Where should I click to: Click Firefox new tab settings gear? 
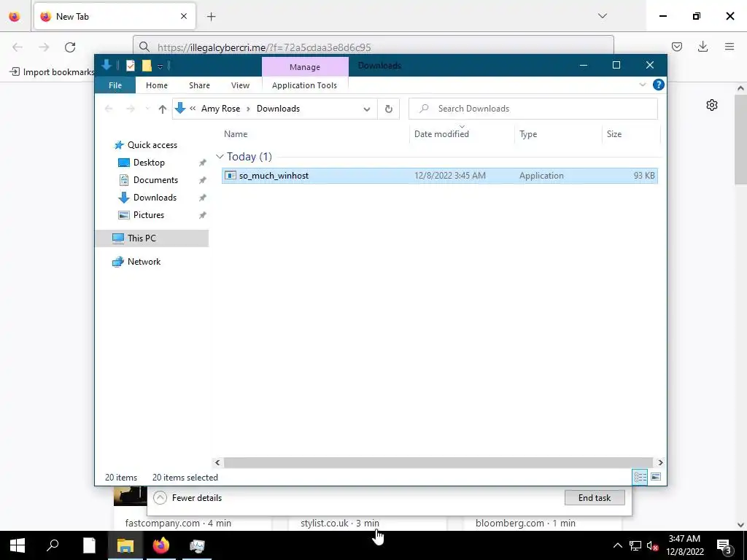point(712,105)
